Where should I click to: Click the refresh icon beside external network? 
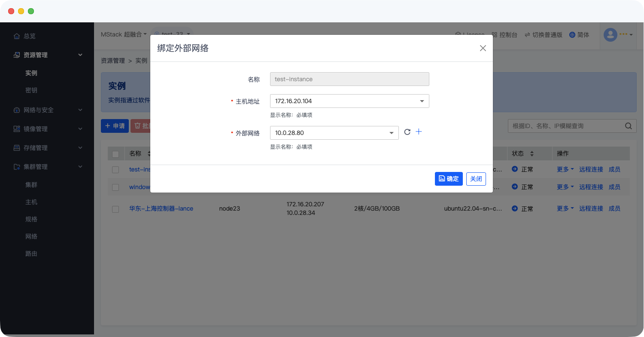click(407, 132)
